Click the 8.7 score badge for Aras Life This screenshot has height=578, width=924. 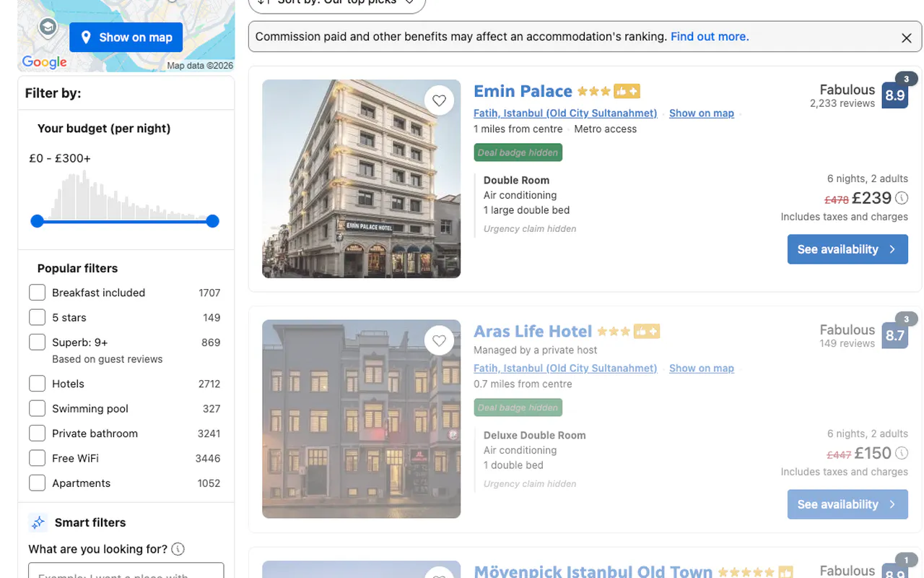tap(895, 335)
